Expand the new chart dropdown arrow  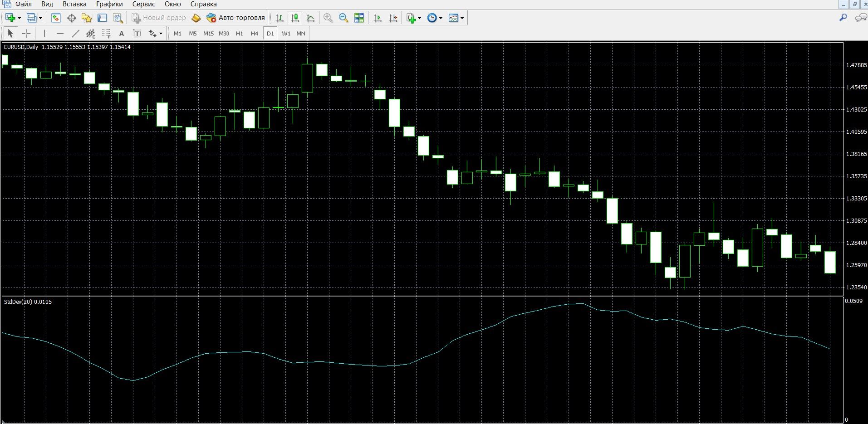click(19, 18)
